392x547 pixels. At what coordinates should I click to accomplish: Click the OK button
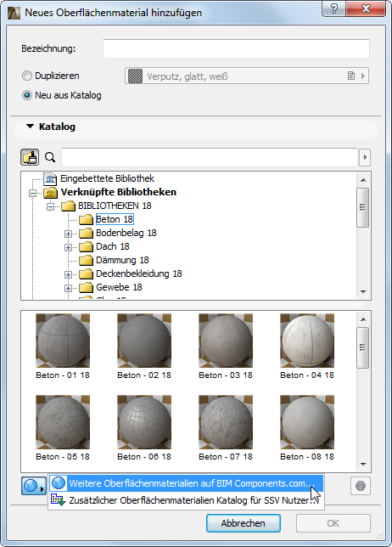[333, 523]
